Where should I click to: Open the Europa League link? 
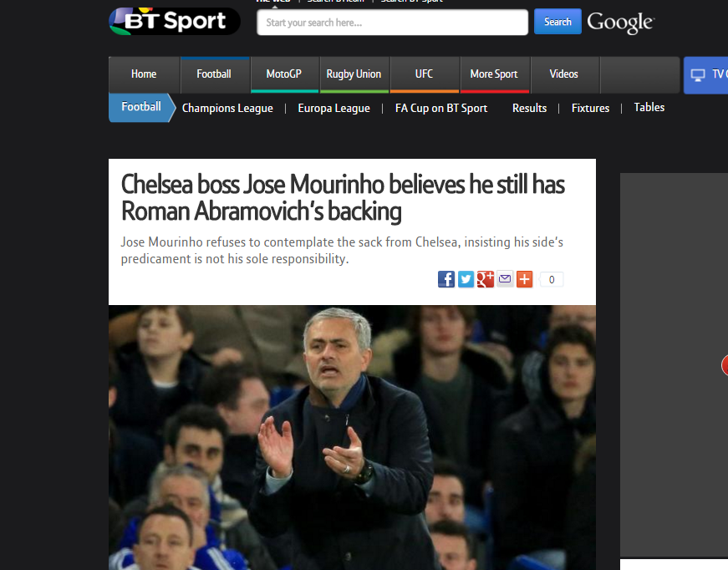(333, 108)
